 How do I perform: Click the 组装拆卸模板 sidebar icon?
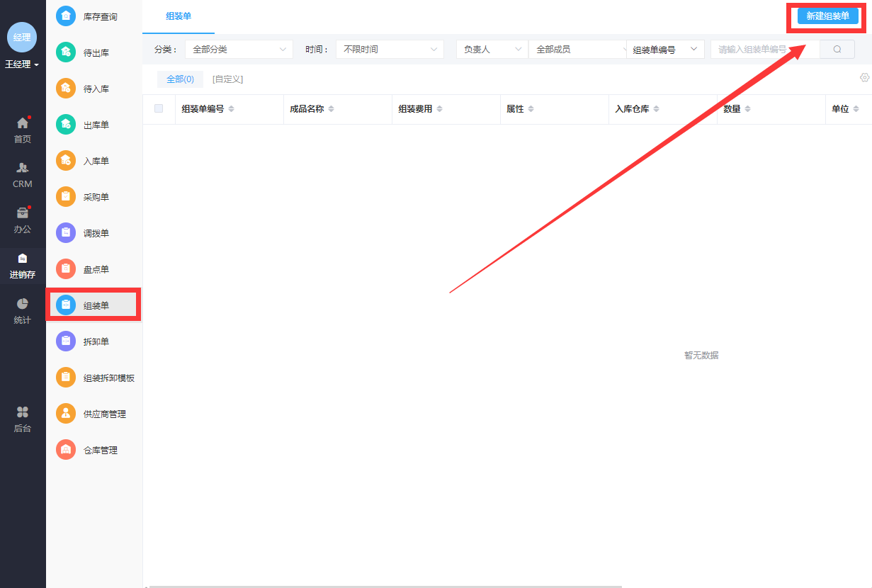tap(66, 378)
